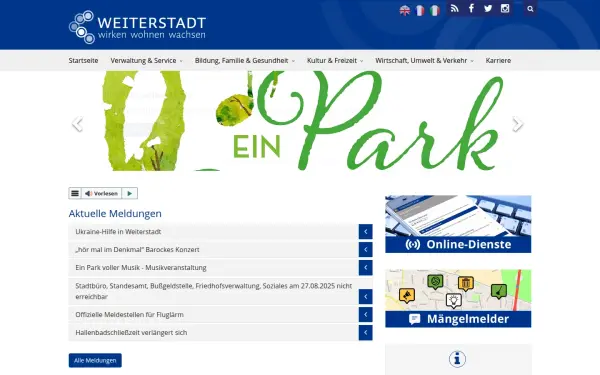Expand Hallenbadschließzeit verlängert sich chevron
This screenshot has width=600, height=375.
[x=365, y=333]
